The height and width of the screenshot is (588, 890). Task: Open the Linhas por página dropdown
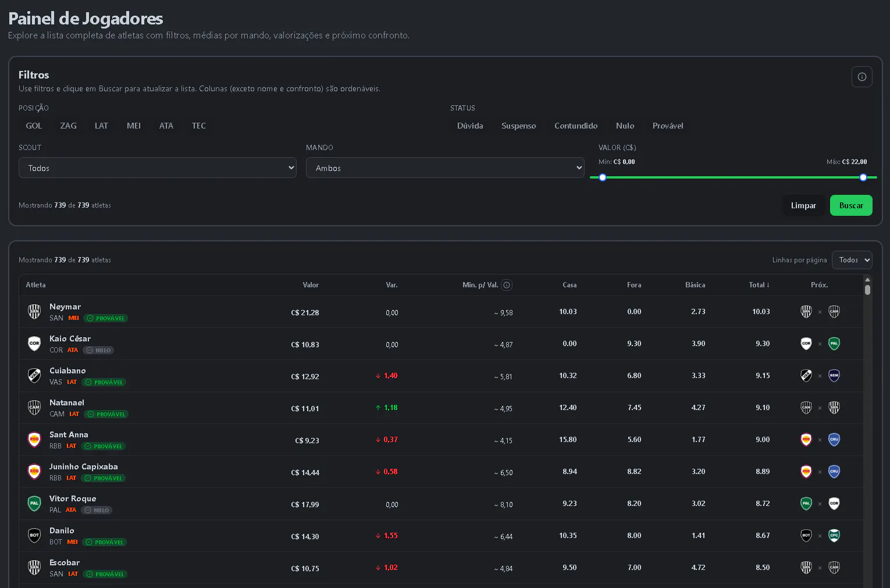coord(852,260)
